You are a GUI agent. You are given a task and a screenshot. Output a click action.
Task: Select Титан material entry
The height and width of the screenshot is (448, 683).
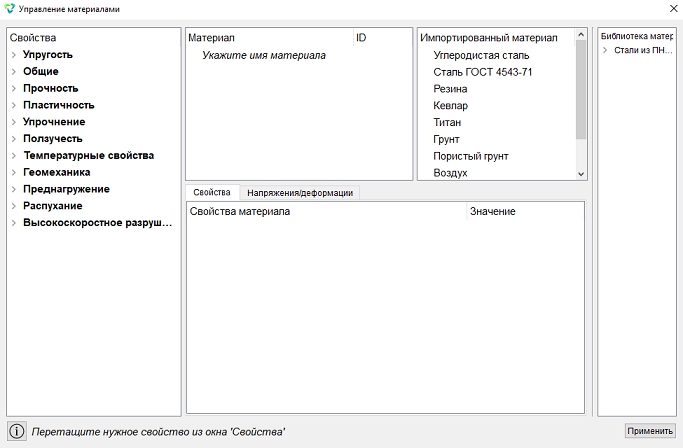click(x=447, y=122)
